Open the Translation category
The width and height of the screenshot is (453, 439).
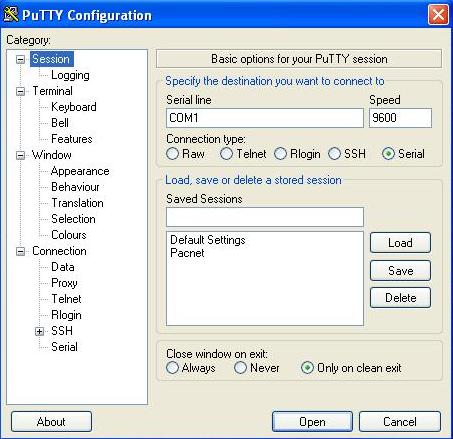tap(77, 203)
